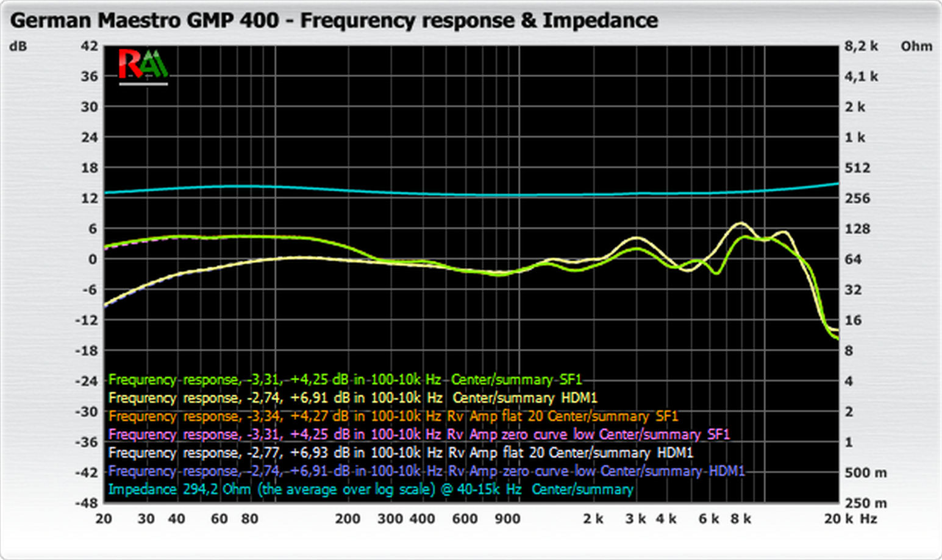Click the RAA logo in the chart corner
942x560 pixels.
pyautogui.click(x=143, y=66)
